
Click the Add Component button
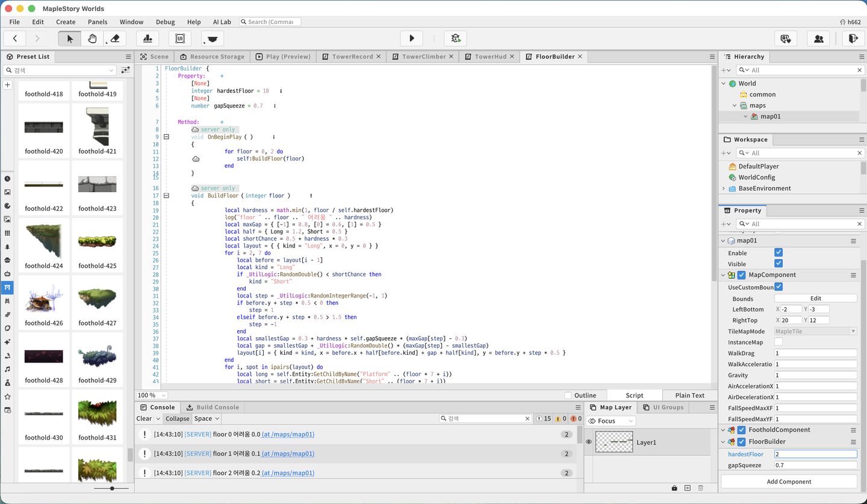pyautogui.click(x=789, y=482)
